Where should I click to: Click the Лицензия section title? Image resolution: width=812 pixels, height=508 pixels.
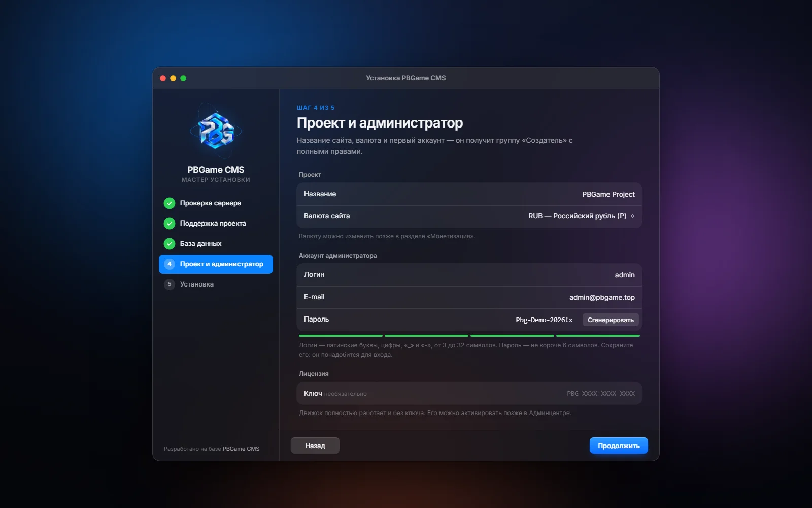pyautogui.click(x=314, y=374)
